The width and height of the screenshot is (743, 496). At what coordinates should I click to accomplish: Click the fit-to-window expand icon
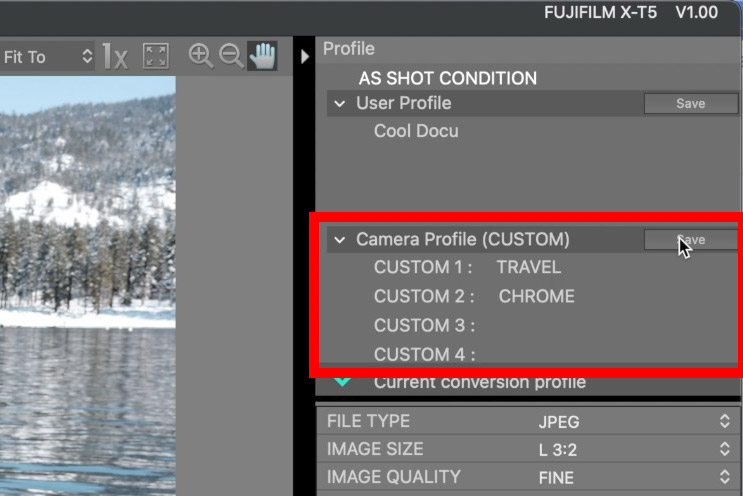[155, 56]
